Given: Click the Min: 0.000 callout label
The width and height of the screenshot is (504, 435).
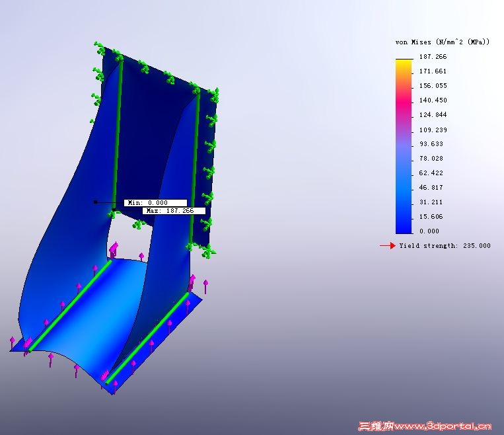Looking at the screenshot, I should (x=155, y=203).
